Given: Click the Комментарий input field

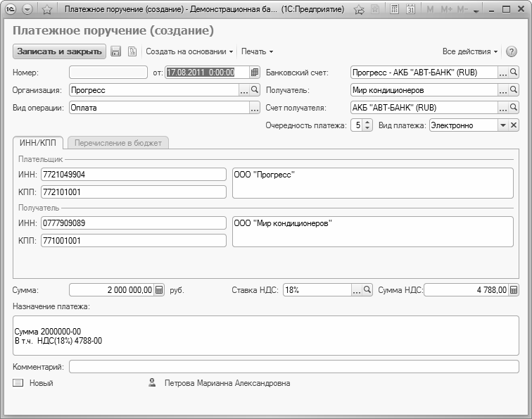Looking at the screenshot, I should coord(294,367).
